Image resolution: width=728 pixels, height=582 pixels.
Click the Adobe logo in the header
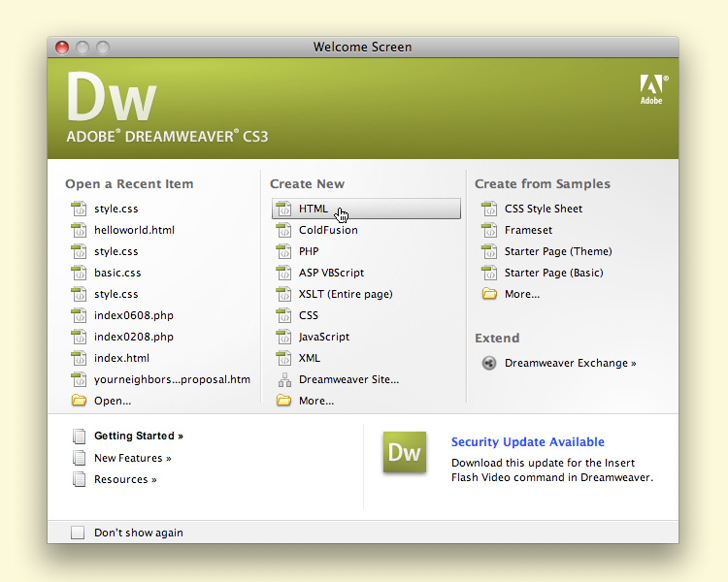[x=651, y=88]
